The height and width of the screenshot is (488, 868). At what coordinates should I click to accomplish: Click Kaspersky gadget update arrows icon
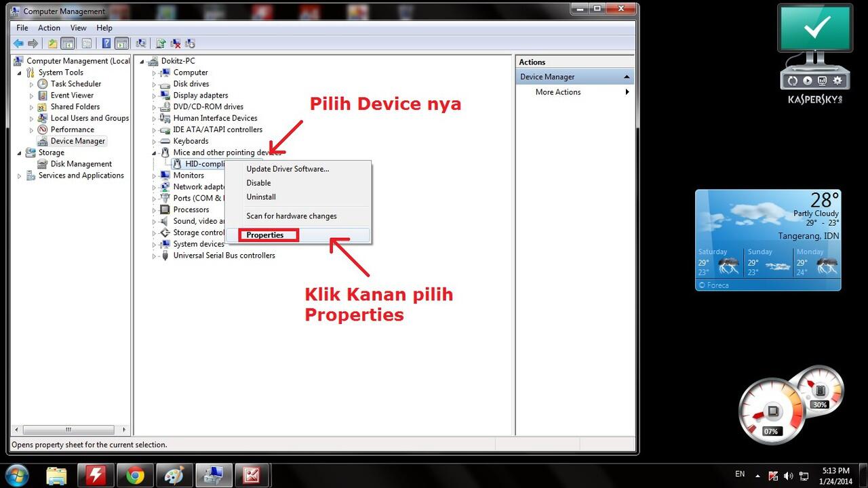coord(791,81)
